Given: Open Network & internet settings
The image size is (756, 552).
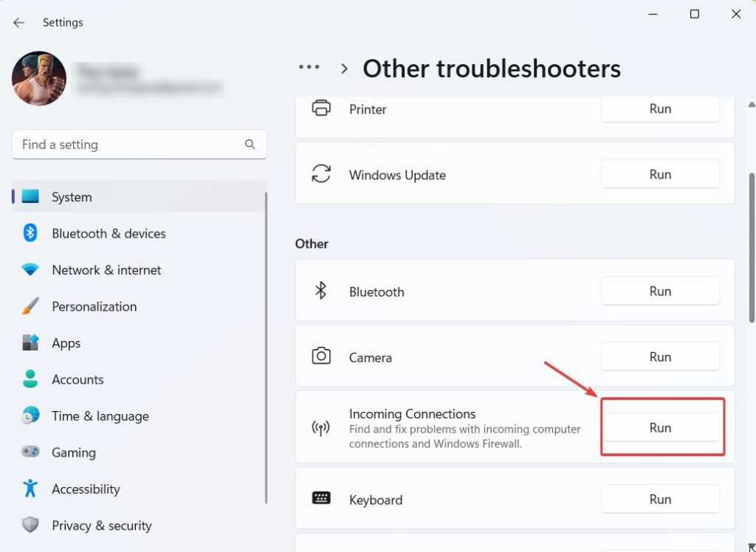Looking at the screenshot, I should 140,270.
